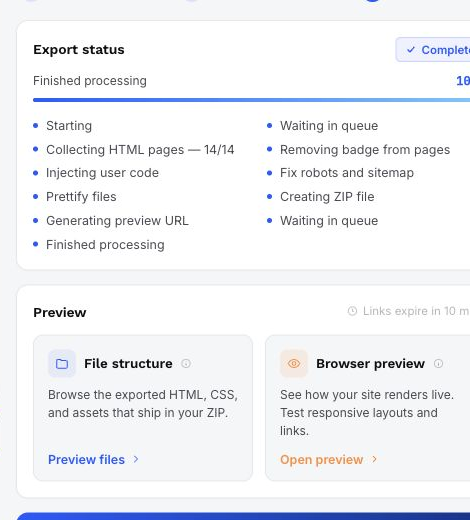Image resolution: width=470 pixels, height=520 pixels.
Task: Click the 'Export status' heading
Action: (79, 50)
